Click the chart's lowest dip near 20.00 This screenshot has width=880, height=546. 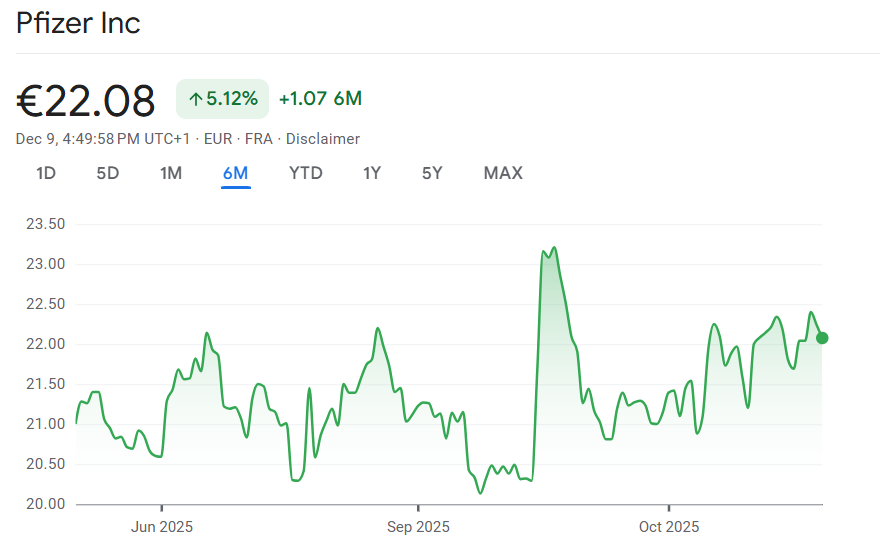click(x=480, y=492)
